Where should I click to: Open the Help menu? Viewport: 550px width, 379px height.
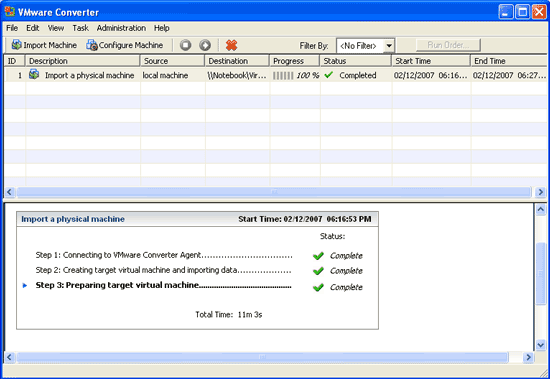[162, 28]
